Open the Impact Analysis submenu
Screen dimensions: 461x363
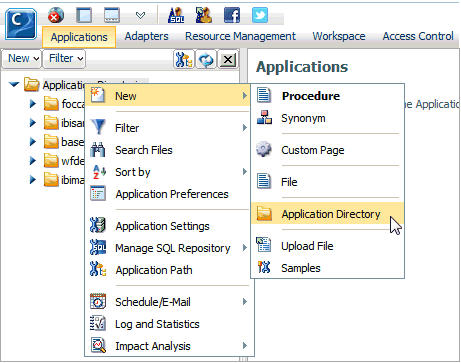pyautogui.click(x=169, y=346)
